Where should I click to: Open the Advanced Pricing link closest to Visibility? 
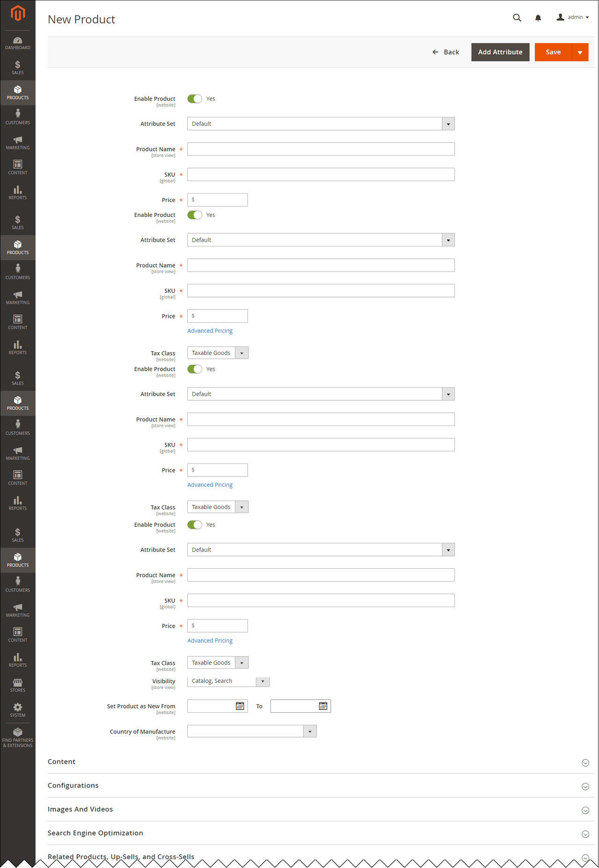pyautogui.click(x=210, y=641)
